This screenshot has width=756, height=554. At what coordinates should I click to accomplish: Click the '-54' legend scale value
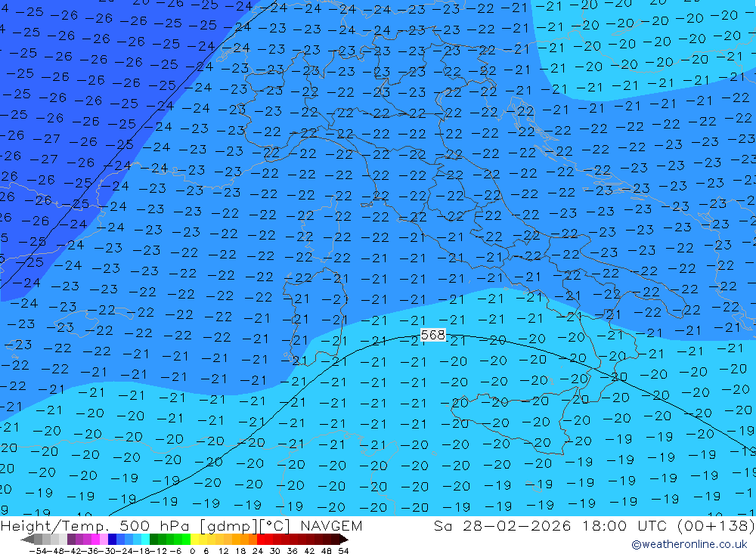tap(38, 551)
